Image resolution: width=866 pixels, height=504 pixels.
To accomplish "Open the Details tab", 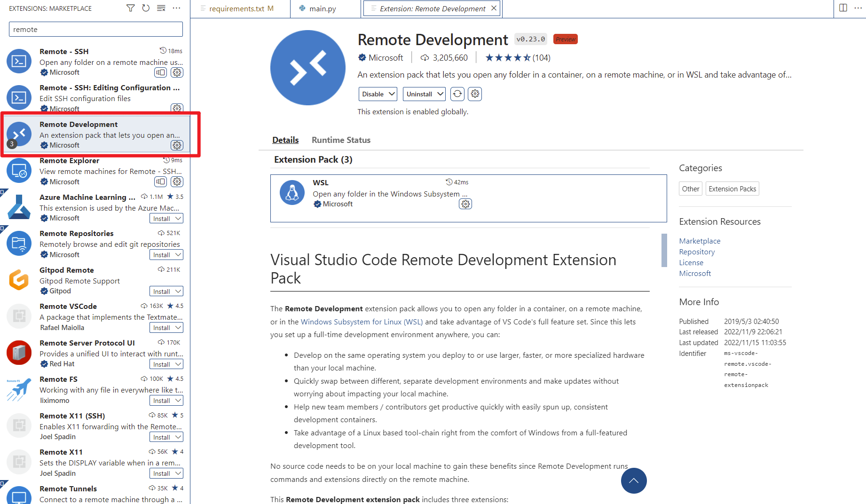I will pos(285,140).
